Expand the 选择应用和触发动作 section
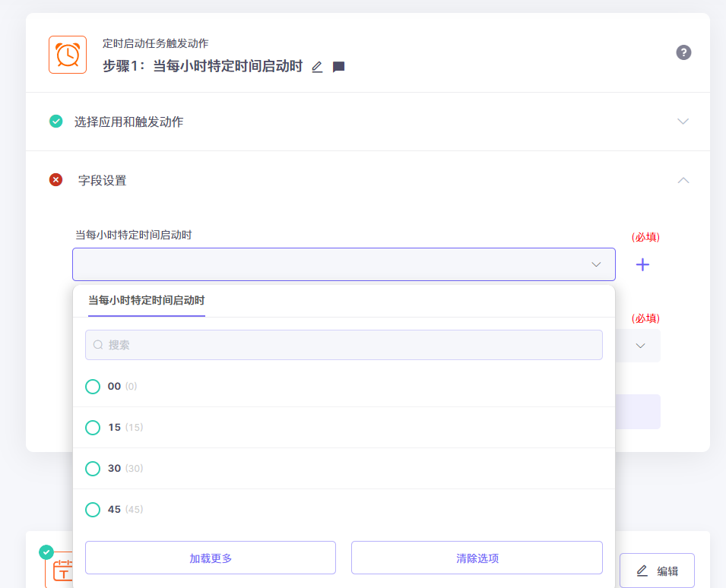Screen dimensions: 726x588 (683, 122)
